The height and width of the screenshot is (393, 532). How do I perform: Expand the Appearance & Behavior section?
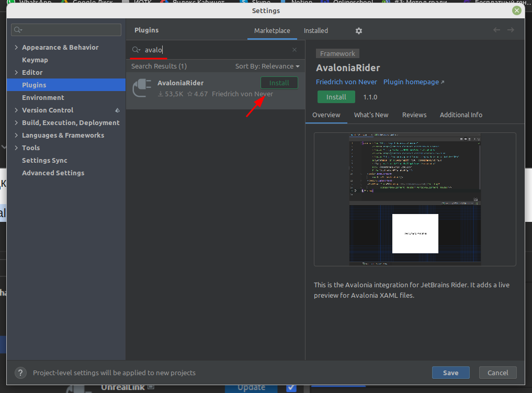16,48
